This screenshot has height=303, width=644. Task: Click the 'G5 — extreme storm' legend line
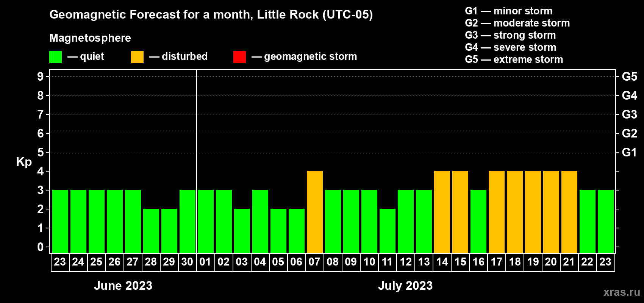(514, 59)
